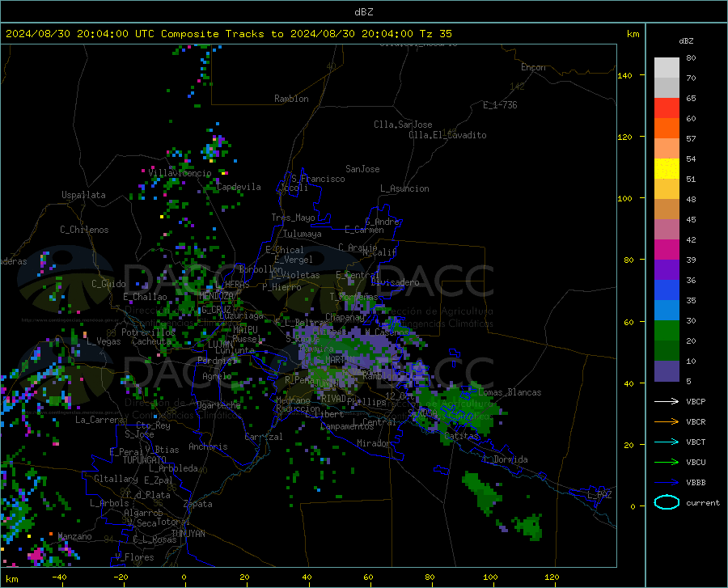Click the Potrerillos place label

pos(148,332)
